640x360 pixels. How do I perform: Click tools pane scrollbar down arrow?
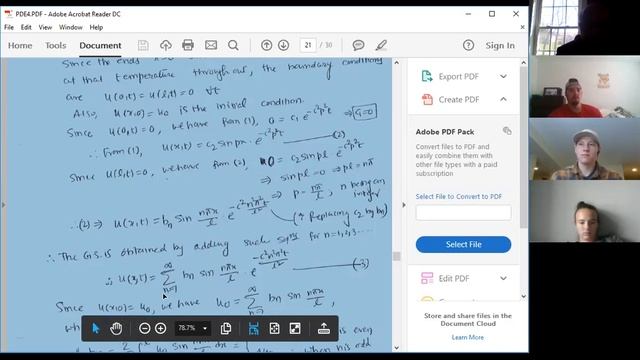click(x=524, y=296)
